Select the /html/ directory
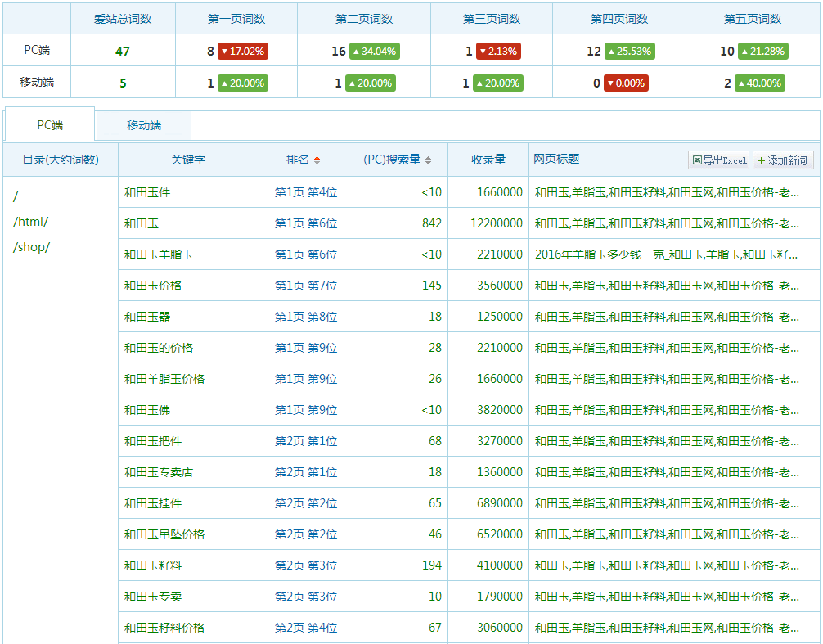This screenshot has height=644, width=823. (x=31, y=222)
